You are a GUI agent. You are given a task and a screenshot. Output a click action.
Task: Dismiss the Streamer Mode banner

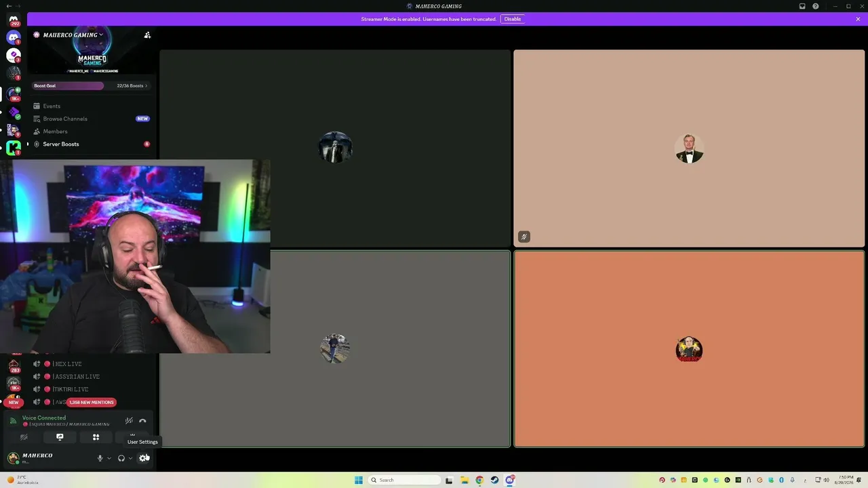click(x=858, y=19)
